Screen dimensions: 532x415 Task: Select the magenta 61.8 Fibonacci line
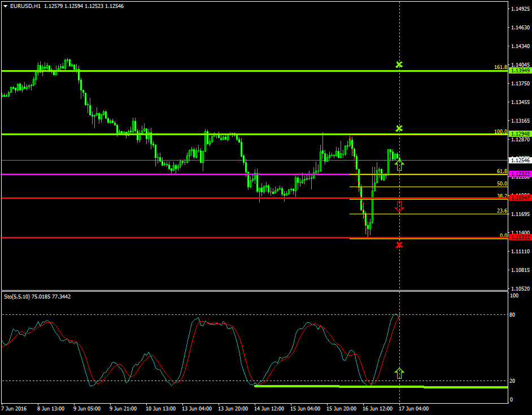[x=226, y=175]
